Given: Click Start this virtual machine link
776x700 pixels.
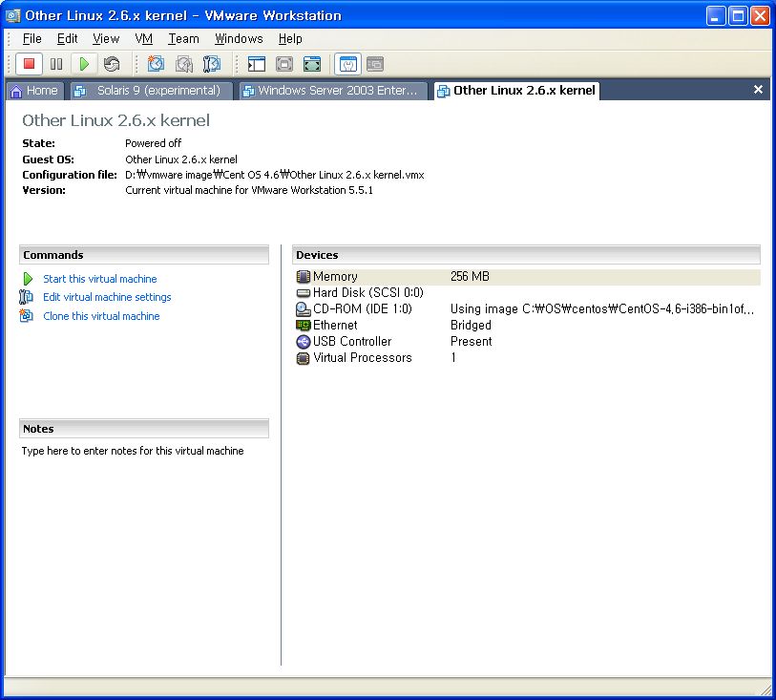Looking at the screenshot, I should (x=99, y=279).
